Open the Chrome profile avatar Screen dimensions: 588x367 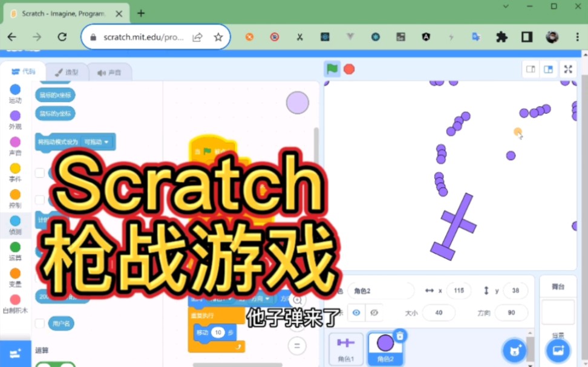pos(552,37)
